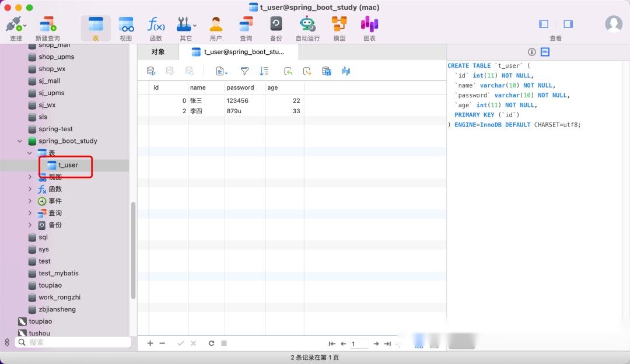
Task: Click the 用户 (Users) management icon
Action: coord(216,26)
